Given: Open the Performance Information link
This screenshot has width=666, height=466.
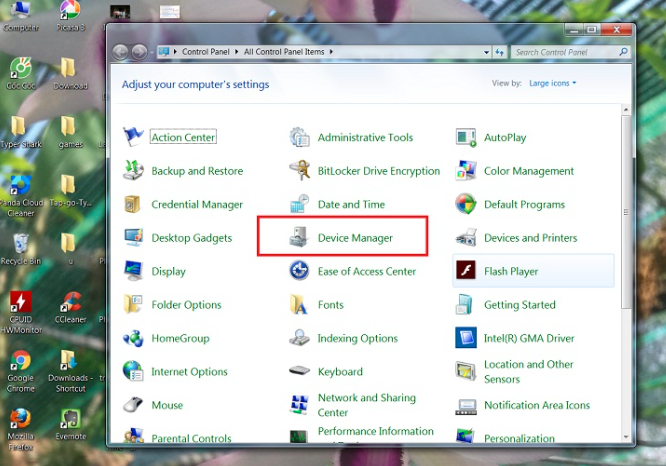Looking at the screenshot, I should tap(375, 431).
